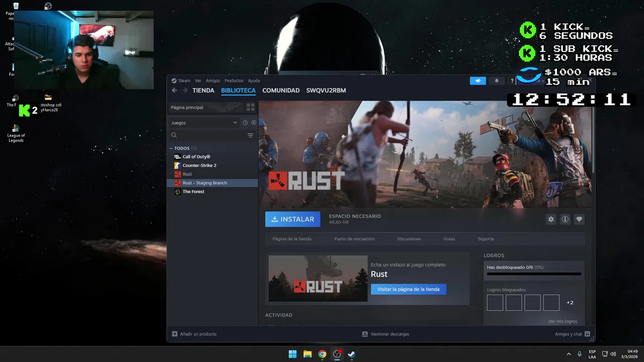644x362 pixels.
Task: Open the Steam menu
Action: [x=181, y=80]
